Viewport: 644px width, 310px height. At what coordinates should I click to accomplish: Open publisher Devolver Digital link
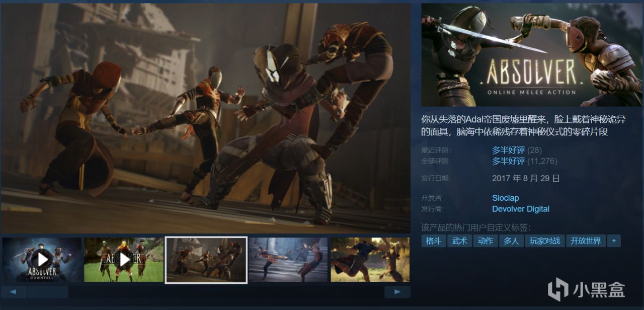click(521, 209)
